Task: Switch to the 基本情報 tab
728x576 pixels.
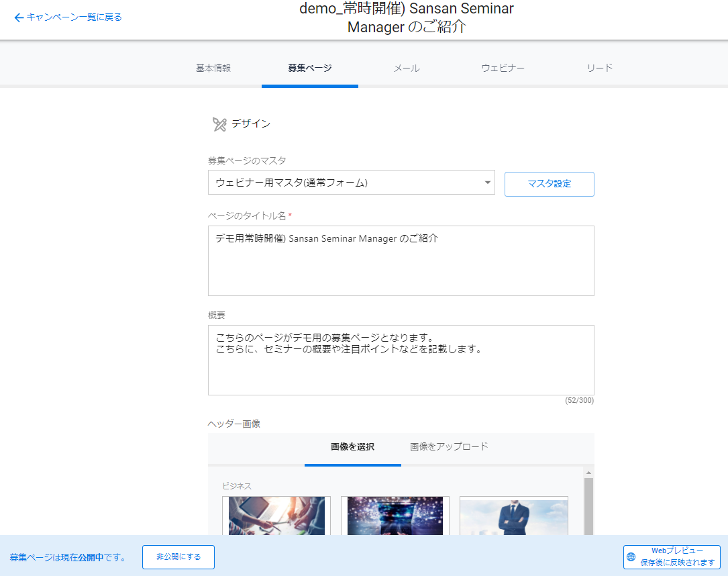Action: [213, 68]
